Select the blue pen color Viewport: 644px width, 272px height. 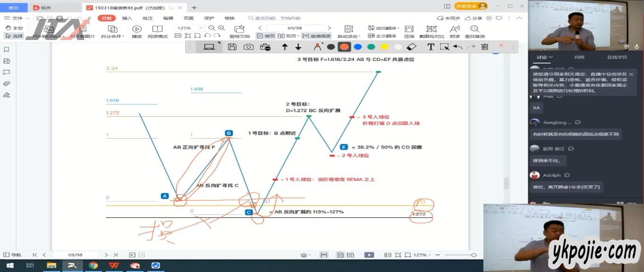pos(358,47)
